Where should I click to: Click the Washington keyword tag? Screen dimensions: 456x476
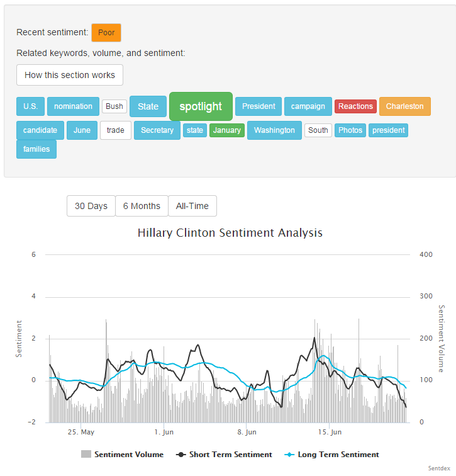pos(274,130)
